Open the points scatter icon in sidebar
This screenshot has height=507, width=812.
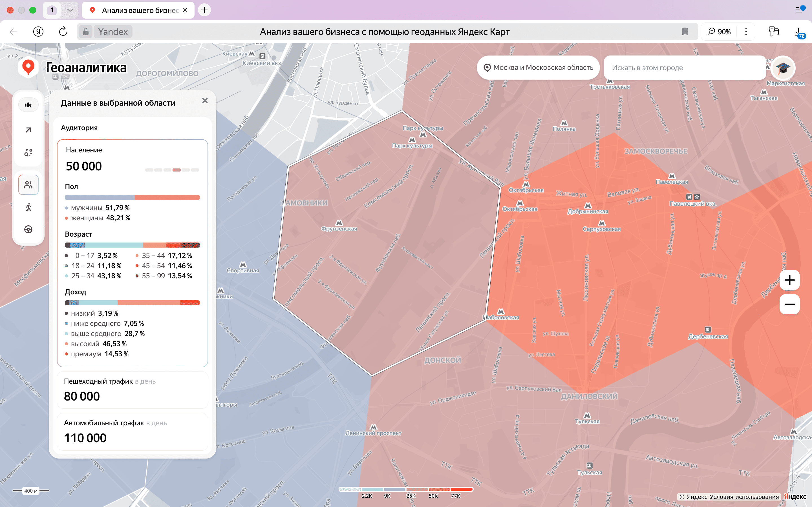coord(28,153)
